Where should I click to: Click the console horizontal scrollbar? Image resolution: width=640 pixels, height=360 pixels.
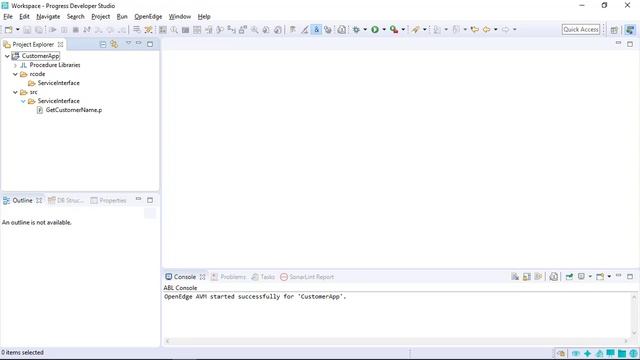(396, 341)
